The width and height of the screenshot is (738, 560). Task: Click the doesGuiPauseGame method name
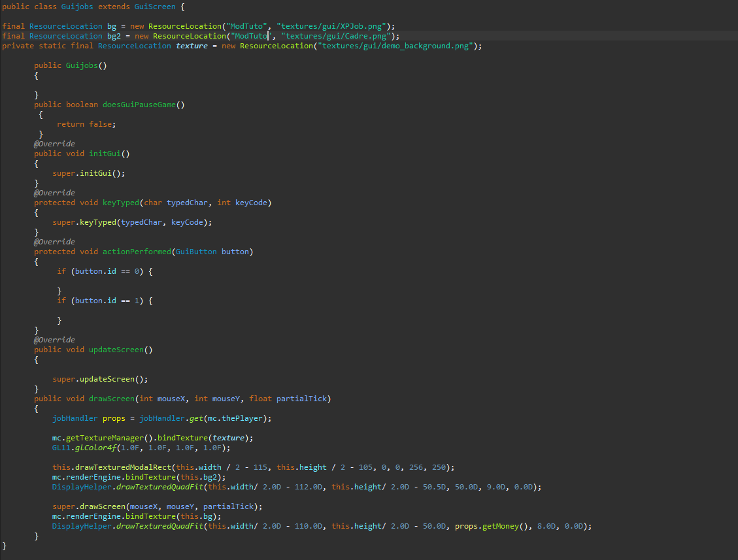[x=141, y=105]
